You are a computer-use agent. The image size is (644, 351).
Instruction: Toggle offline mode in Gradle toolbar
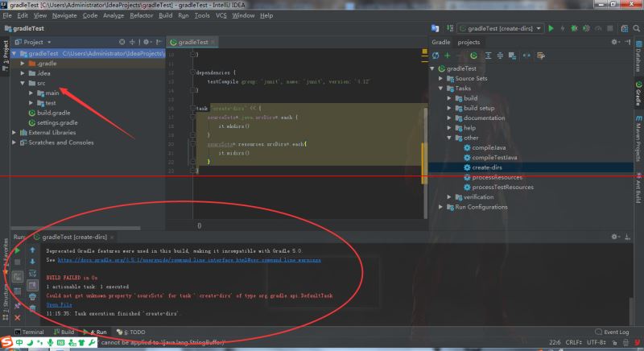(526, 56)
